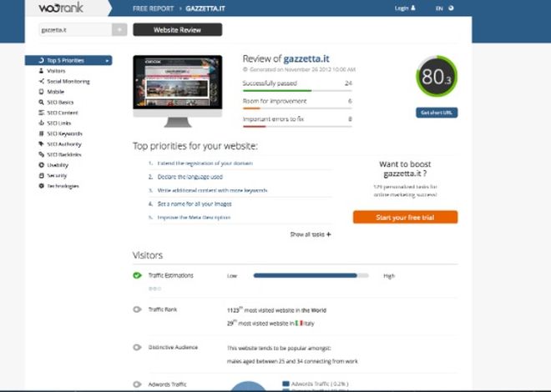Open the EN language selector
The width and height of the screenshot is (551, 392).
coord(439,8)
